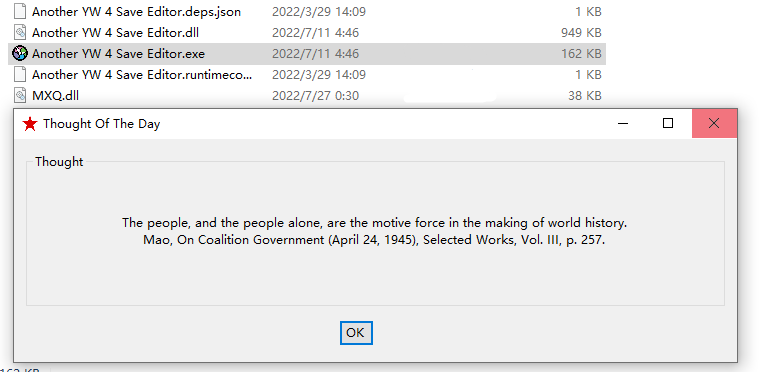Click the runtimeconfig file icon
Image resolution: width=781 pixels, height=372 pixels.
click(x=20, y=74)
